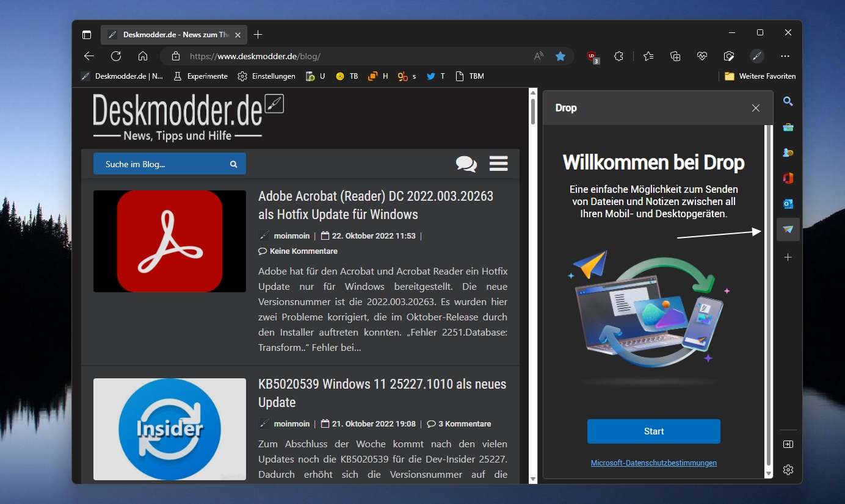
Task: Open Microsoft-Datenschutzbestimmungen link
Action: pyautogui.click(x=654, y=463)
